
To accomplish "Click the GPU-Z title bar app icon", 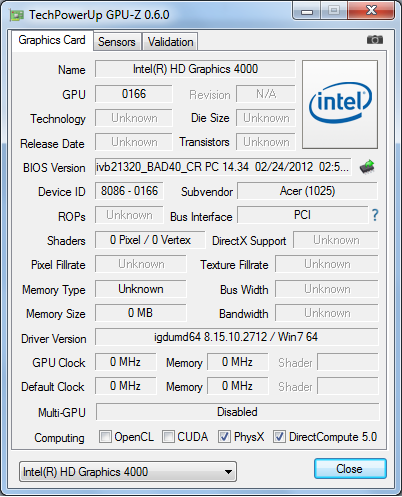I will 17,15.
